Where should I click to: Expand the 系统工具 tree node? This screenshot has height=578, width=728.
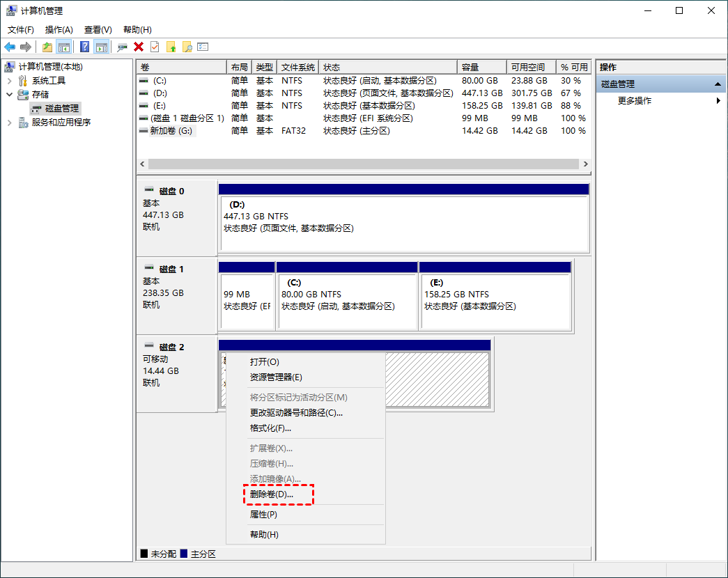point(9,81)
